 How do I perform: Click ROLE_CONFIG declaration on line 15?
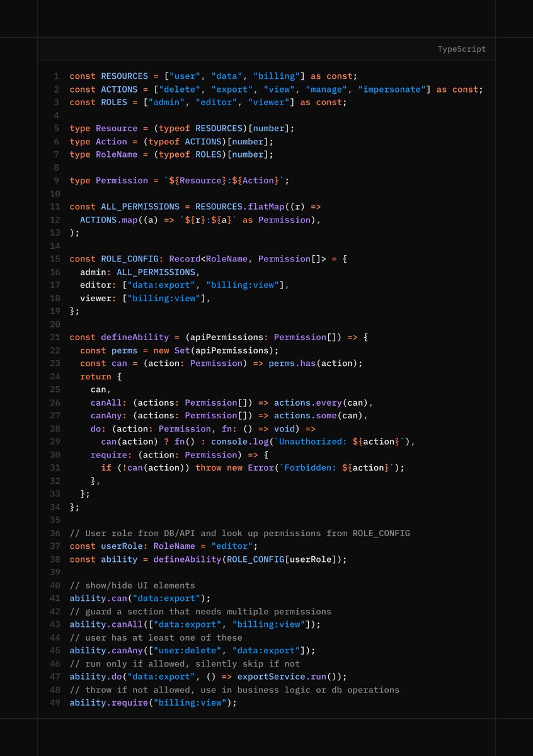pos(130,259)
